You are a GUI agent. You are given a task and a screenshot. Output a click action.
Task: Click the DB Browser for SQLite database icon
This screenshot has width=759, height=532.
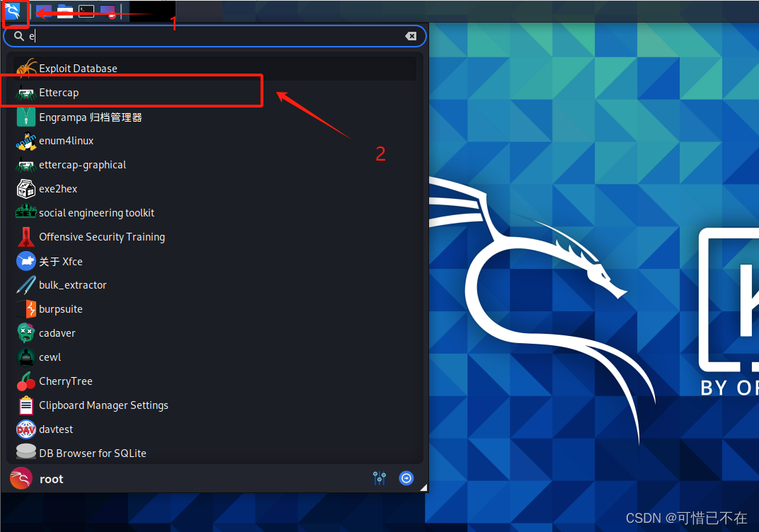[26, 452]
